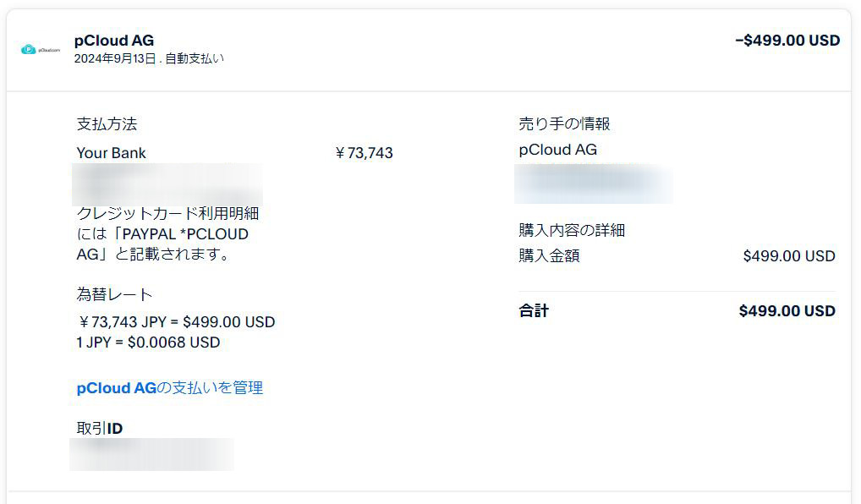
Task: Click the 合計 total $499.00 USD
Action: 787,311
